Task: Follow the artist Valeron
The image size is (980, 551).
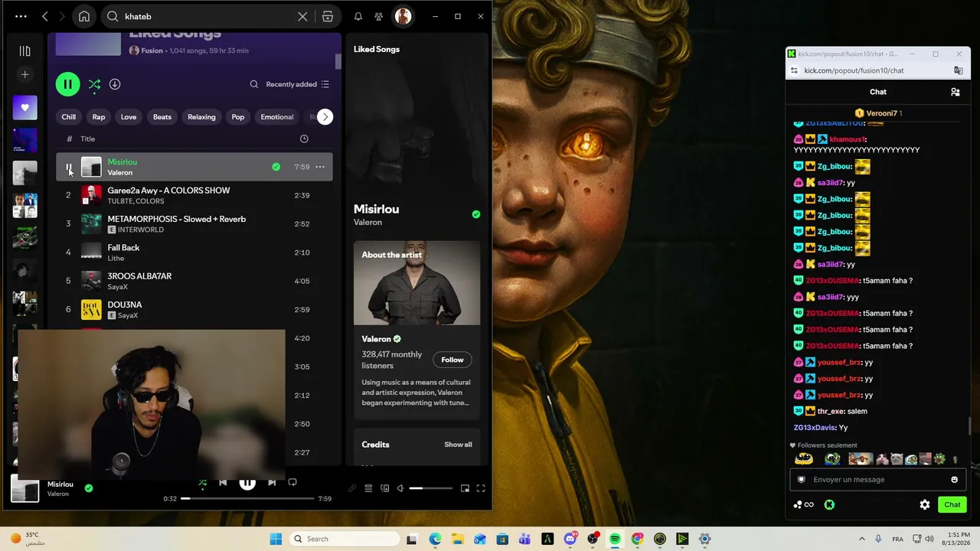Action: point(452,360)
